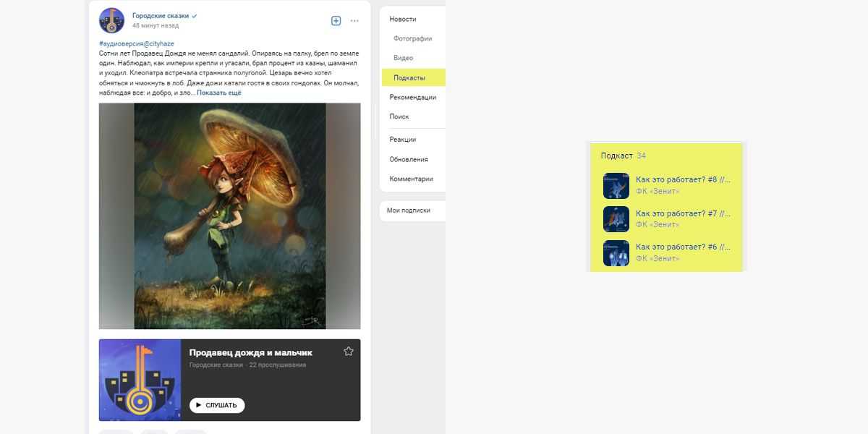
Task: Go to Рекомендации in the sidebar
Action: point(413,97)
